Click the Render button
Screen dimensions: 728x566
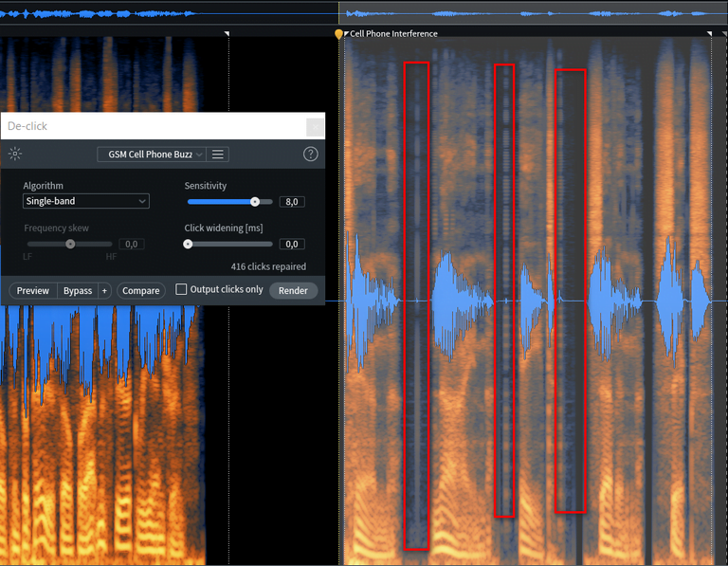293,290
